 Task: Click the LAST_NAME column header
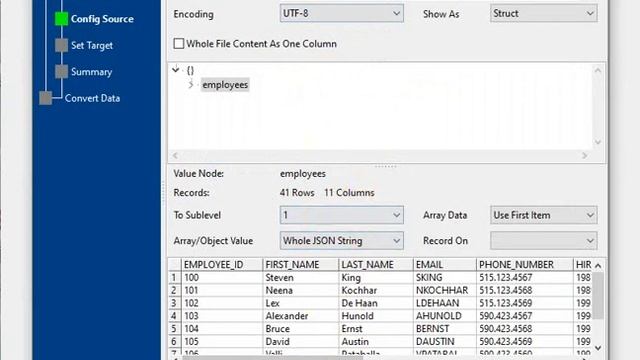pos(376,265)
